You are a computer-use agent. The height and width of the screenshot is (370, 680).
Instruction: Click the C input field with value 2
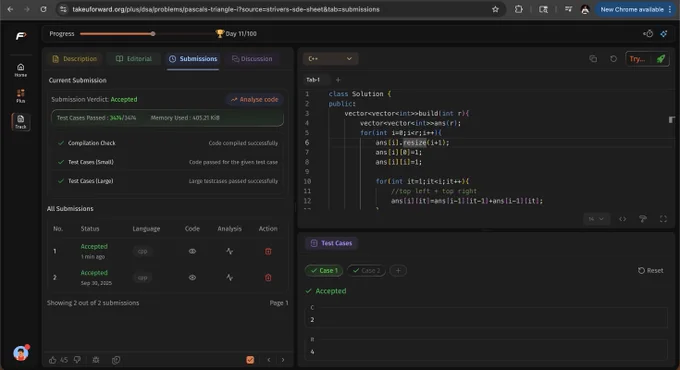[486, 320]
